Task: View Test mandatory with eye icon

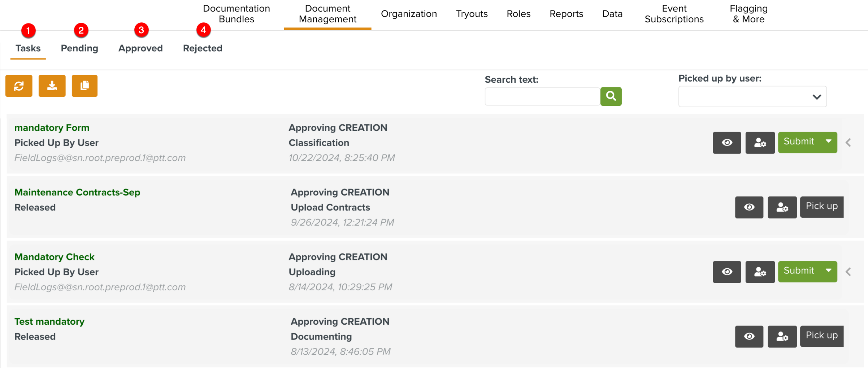Action: pos(749,337)
